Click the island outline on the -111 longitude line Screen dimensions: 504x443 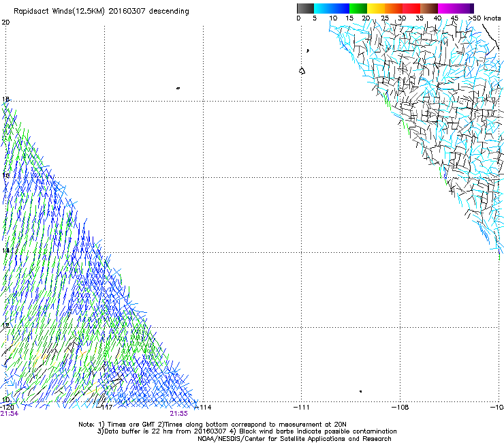pyautogui.click(x=302, y=71)
